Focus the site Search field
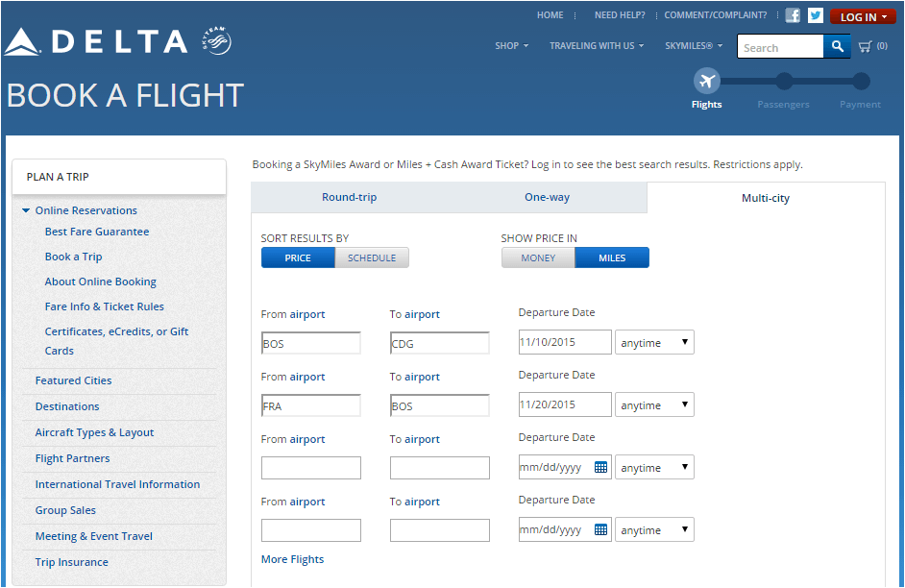This screenshot has width=905, height=588. pos(780,47)
